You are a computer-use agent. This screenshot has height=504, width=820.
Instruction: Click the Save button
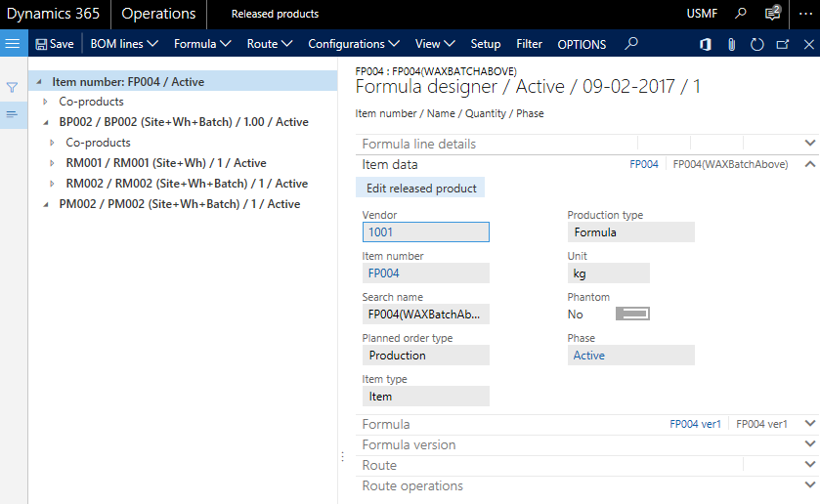[x=55, y=44]
